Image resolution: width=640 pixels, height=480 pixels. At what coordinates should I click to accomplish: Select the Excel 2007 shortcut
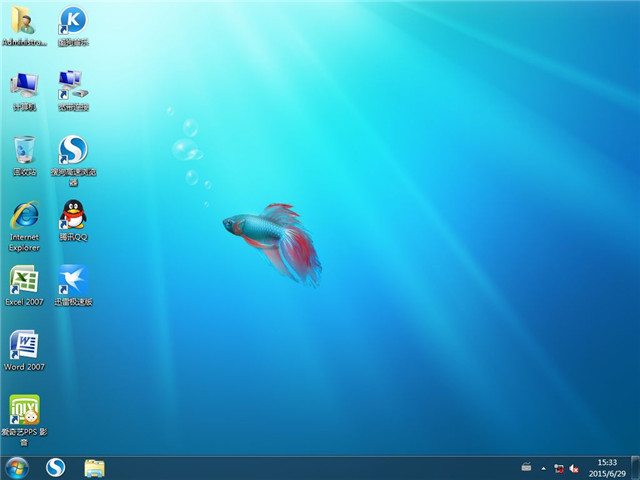pos(24,286)
